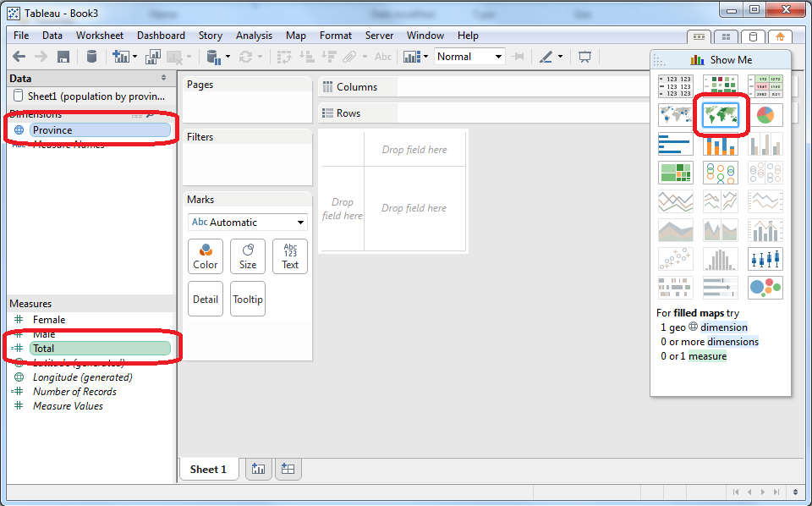Image resolution: width=812 pixels, height=506 pixels.
Task: Open the Dashboard menu
Action: click(161, 36)
